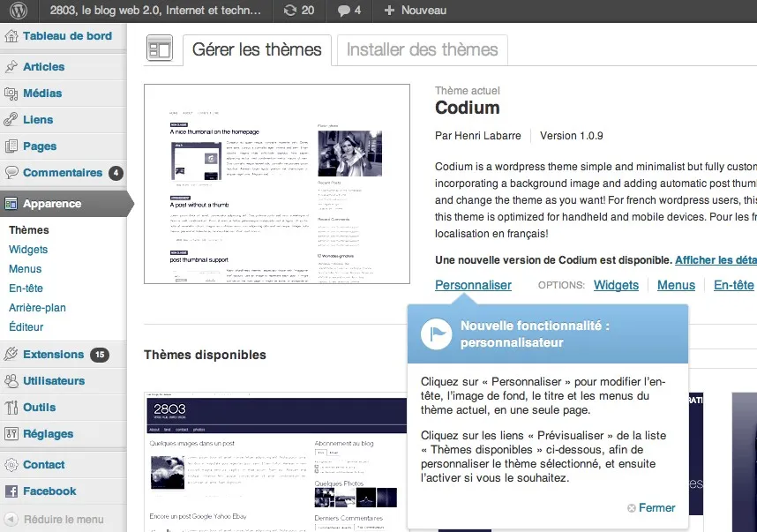Screen dimensions: 757x532
Task: Select the Apparence menu label
Action: tap(52, 204)
